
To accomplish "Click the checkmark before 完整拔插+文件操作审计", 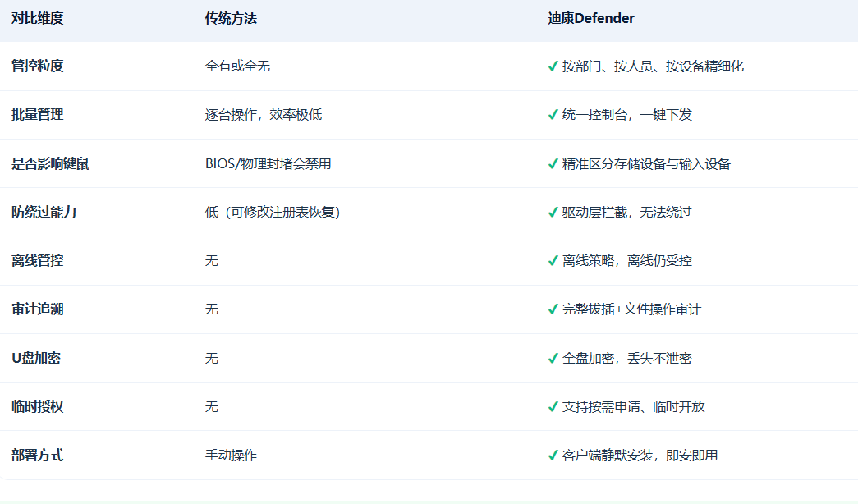I will point(553,309).
